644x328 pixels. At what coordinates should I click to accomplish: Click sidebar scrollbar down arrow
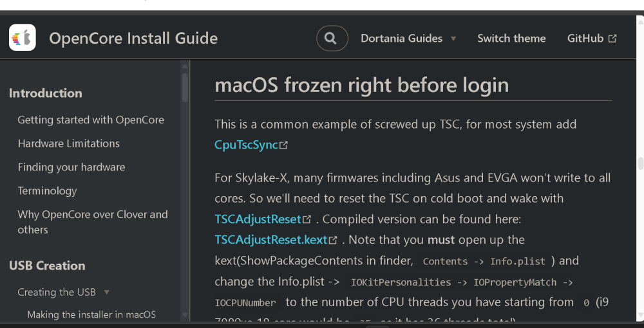pyautogui.click(x=185, y=315)
